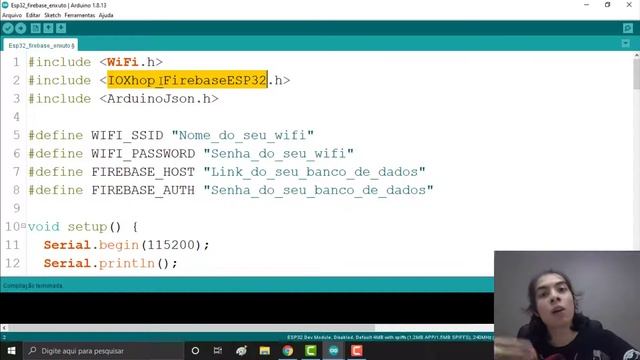Viewport: 640px width, 360px height.
Task: Select the Esp32_firebase_enxuto sketch tab
Action: (x=41, y=45)
